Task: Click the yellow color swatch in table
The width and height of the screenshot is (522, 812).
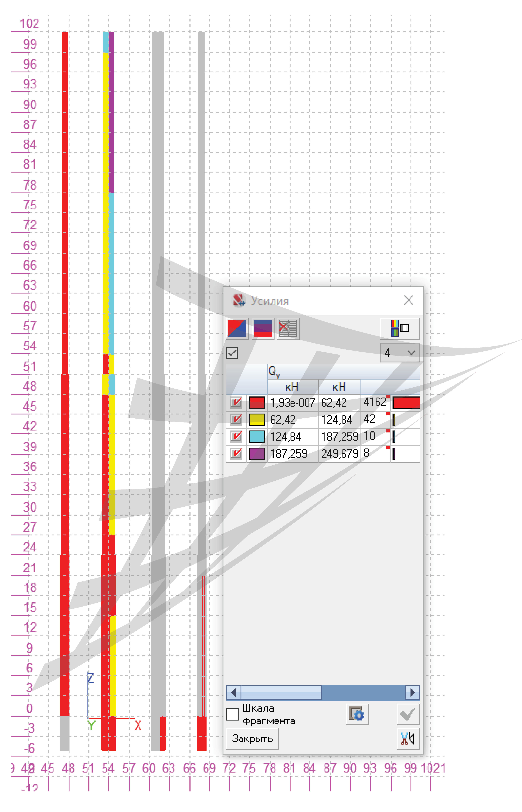Action: click(257, 420)
